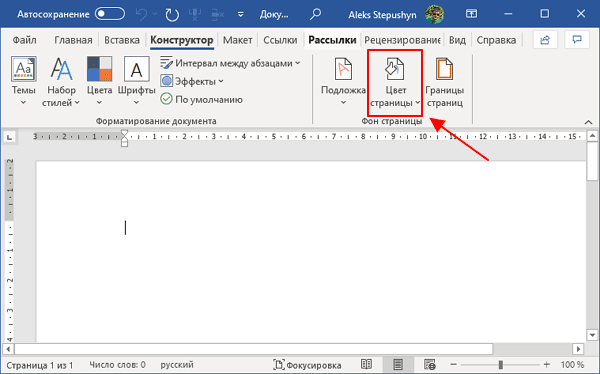Screen dimensions: 600x374
Task: Click the zoom slider handle
Action: tap(501, 365)
